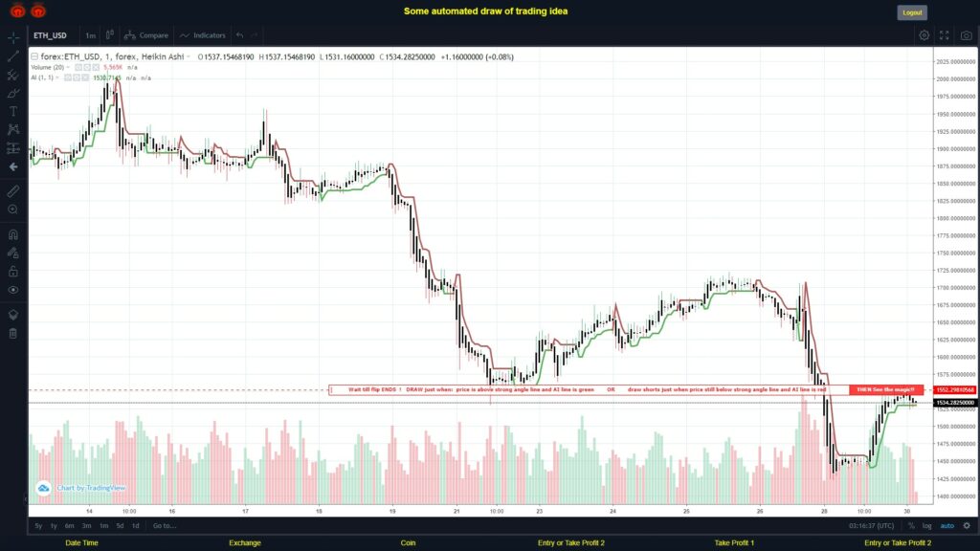The image size is (980, 551).
Task: Click the red 'THEN See the magic!!!' label
Action: click(885, 389)
